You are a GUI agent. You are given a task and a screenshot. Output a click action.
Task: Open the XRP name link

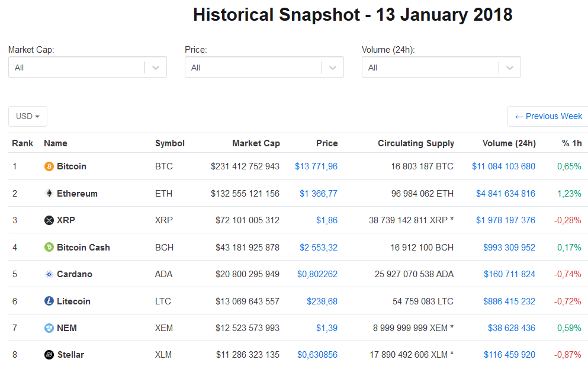coord(66,220)
